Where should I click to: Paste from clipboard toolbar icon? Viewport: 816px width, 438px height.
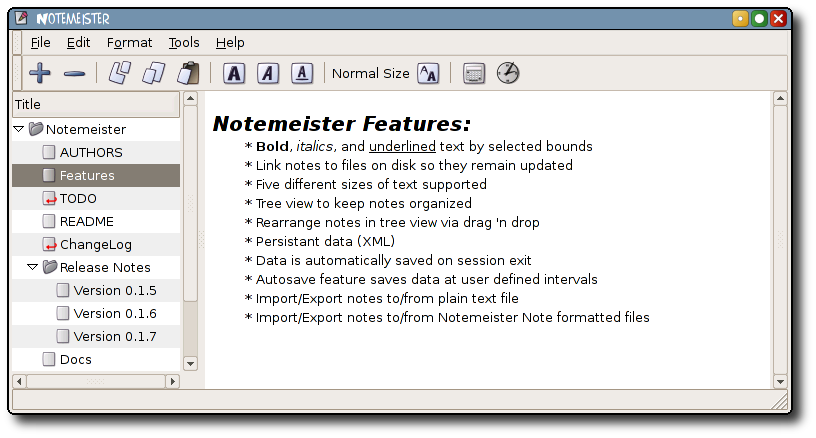coord(188,73)
